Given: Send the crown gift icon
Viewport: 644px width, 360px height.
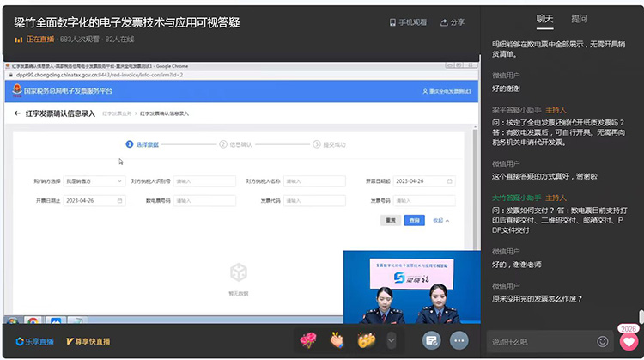Looking at the screenshot, I should pyautogui.click(x=367, y=340).
